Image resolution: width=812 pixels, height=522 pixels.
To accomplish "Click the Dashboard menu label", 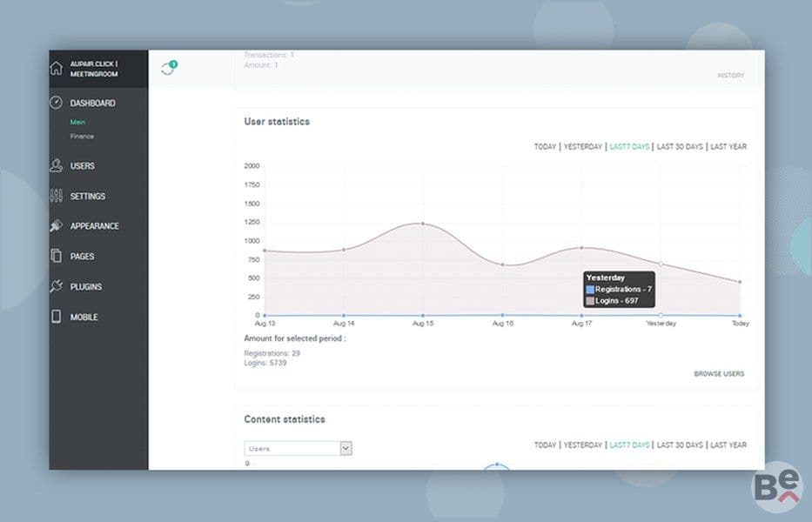I will (93, 104).
